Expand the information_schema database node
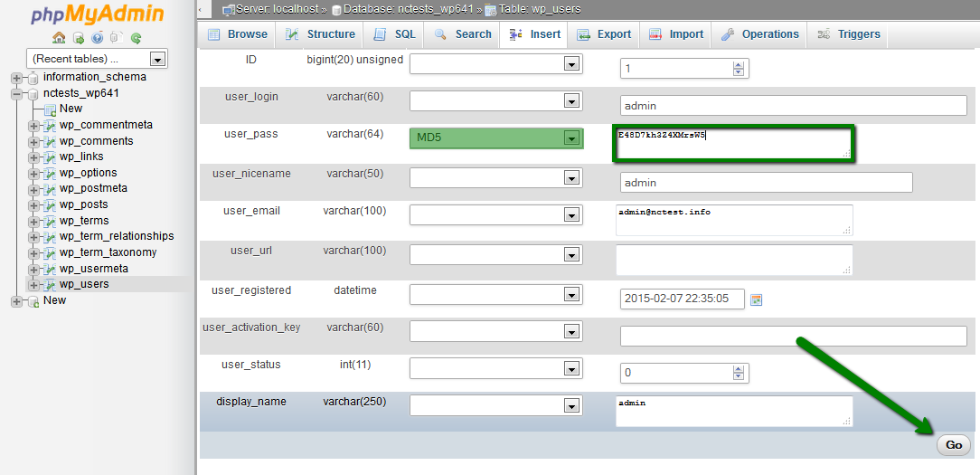 click(x=16, y=78)
